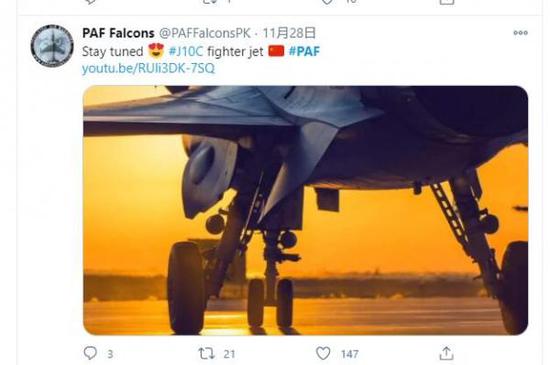The height and width of the screenshot is (365, 550).
Task: Visit the @PAFFalconsPK handle
Action: point(205,33)
